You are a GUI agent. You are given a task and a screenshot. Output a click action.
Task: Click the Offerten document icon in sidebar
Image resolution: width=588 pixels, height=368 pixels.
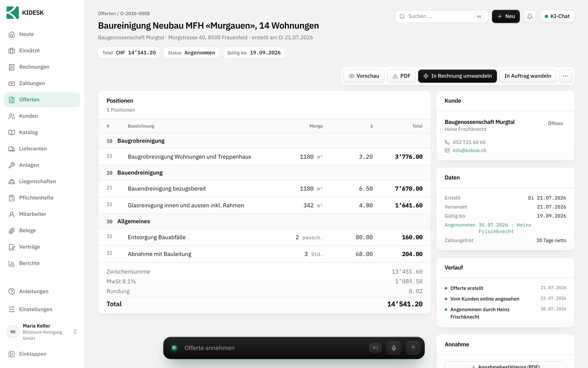(12, 100)
